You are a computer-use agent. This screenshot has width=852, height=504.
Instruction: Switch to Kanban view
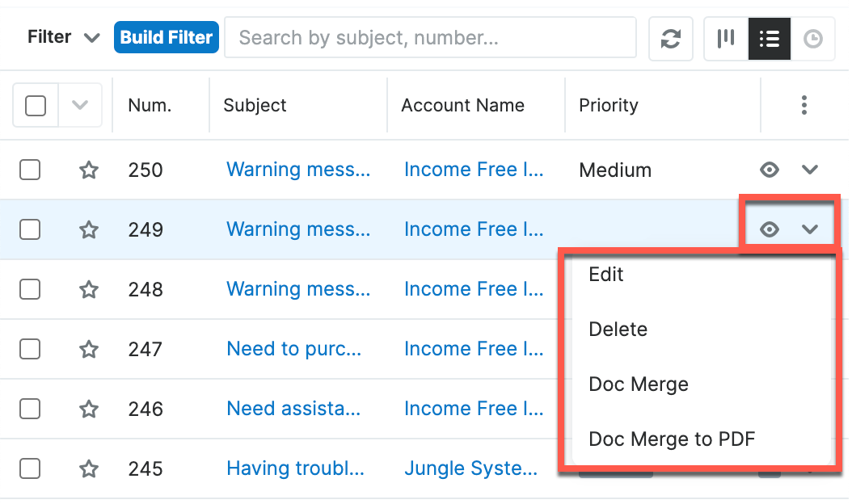pyautogui.click(x=725, y=38)
